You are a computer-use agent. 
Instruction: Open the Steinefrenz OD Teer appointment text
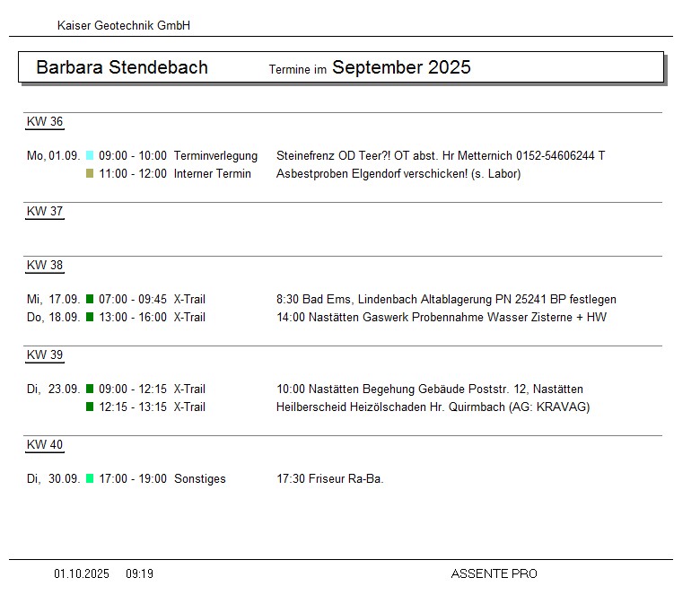[441, 156]
